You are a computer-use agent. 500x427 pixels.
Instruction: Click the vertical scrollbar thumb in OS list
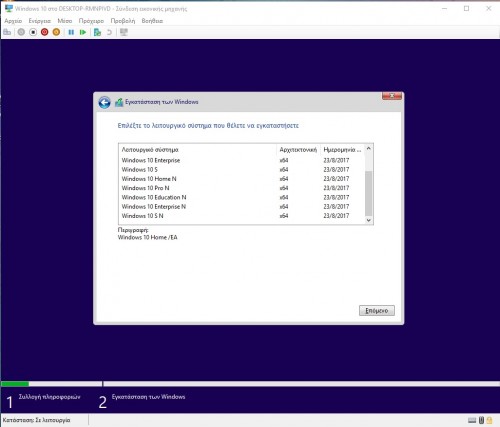pyautogui.click(x=369, y=193)
